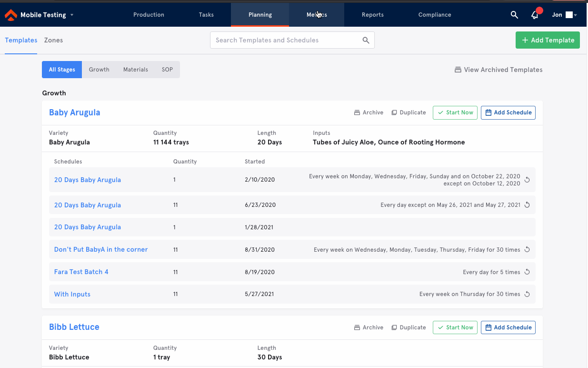Open 20 Days Baby Arugula started 1/28/2021

click(88, 227)
